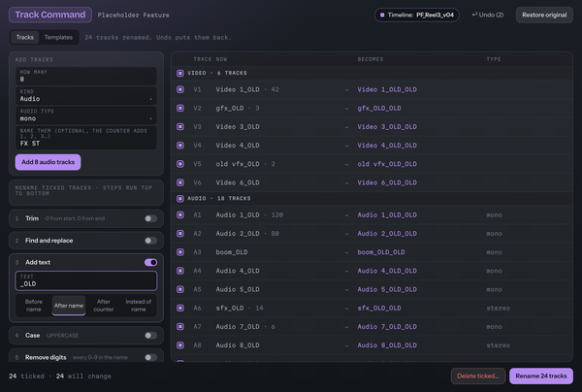Screen dimensions: 582x392
Task: Click the How many input field
Action: click(86, 76)
